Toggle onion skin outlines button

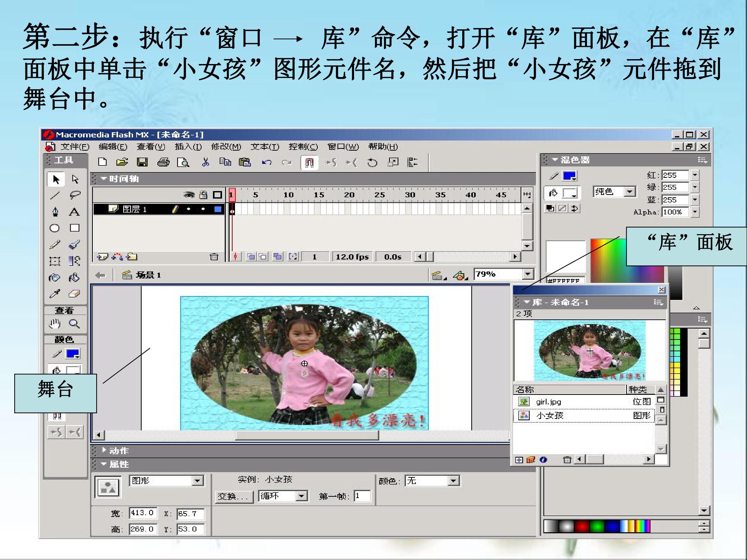(x=263, y=257)
